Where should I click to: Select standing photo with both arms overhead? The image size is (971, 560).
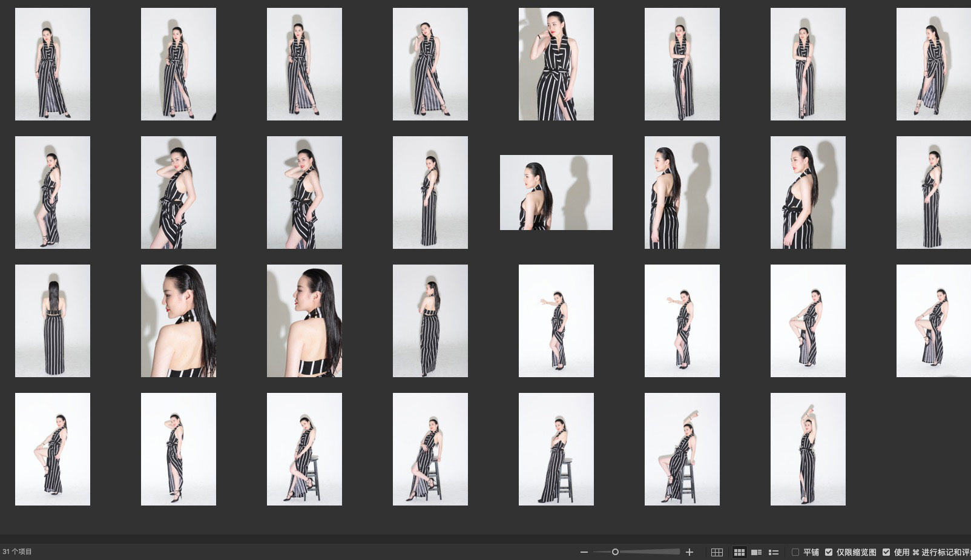click(x=808, y=449)
